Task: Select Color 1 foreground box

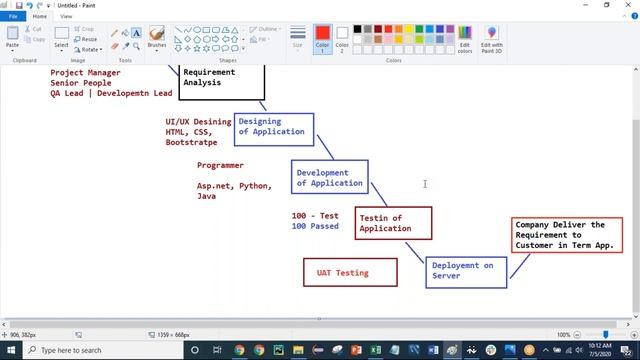Action: [x=322, y=39]
